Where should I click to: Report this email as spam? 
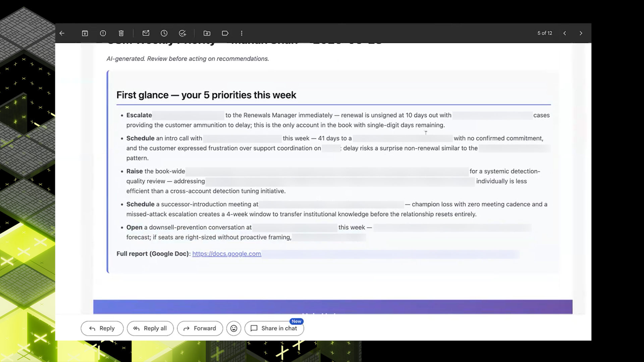tap(103, 33)
